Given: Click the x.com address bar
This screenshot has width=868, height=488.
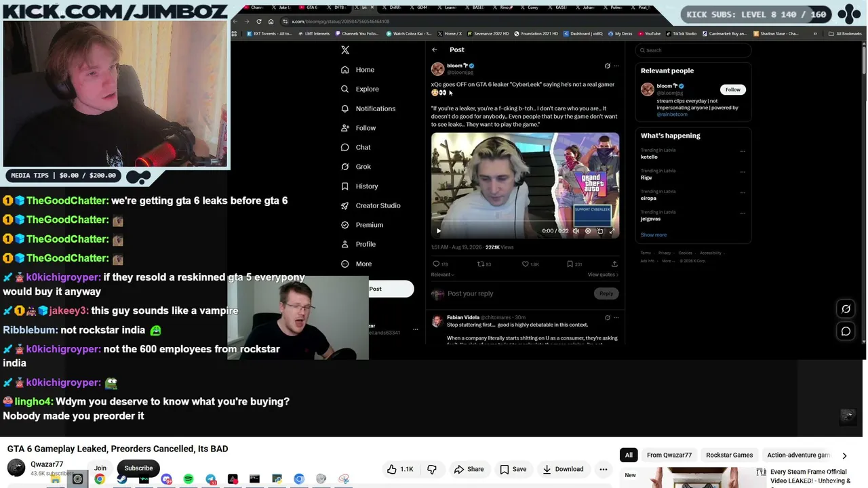Looking at the screenshot, I should 475,22.
